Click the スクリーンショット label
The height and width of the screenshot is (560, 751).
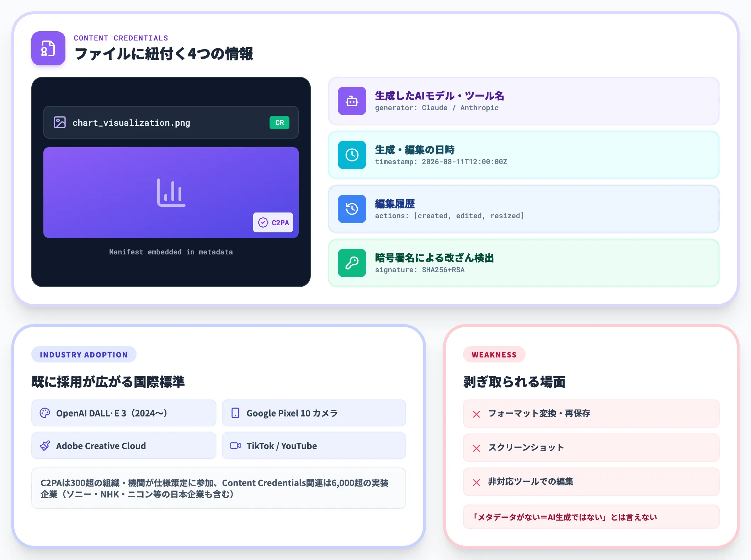(526, 447)
